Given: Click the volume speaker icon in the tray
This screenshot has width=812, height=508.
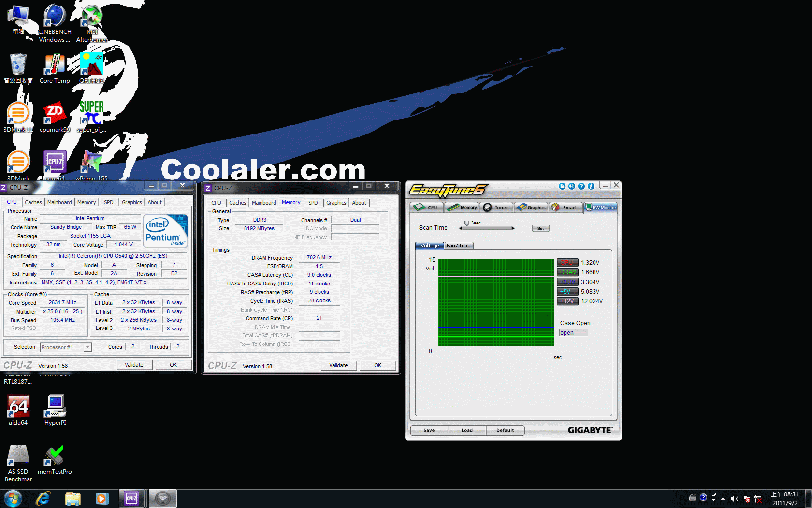Looking at the screenshot, I should (x=734, y=499).
